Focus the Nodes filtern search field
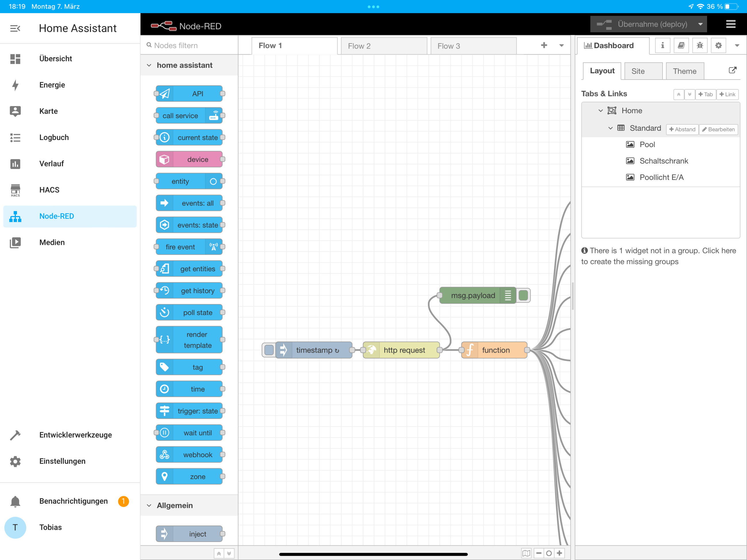 point(189,45)
